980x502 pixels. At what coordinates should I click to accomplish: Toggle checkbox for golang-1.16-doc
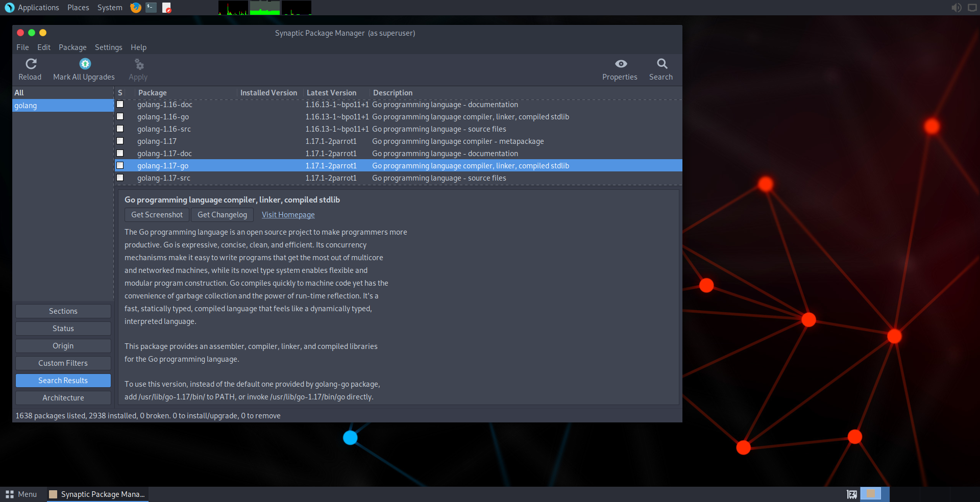click(120, 105)
